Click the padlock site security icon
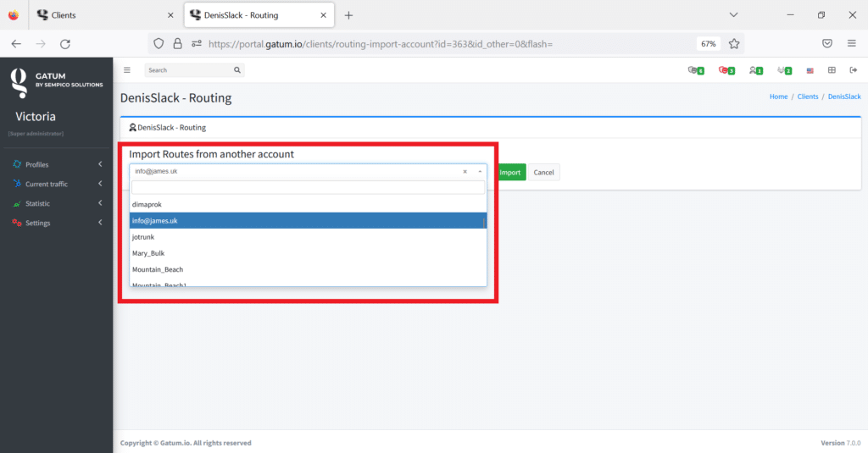This screenshot has height=453, width=868. pyautogui.click(x=178, y=44)
